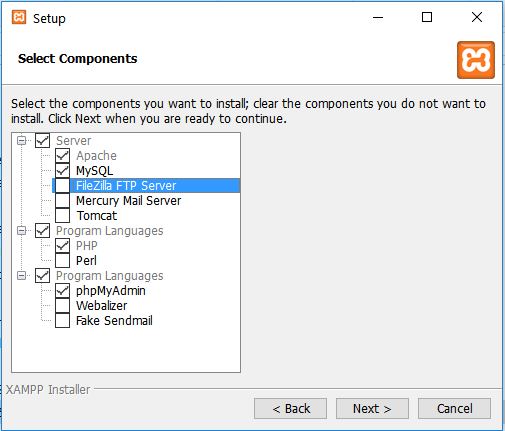Cancel the XAMPP setup
The width and height of the screenshot is (505, 431).
coord(454,408)
